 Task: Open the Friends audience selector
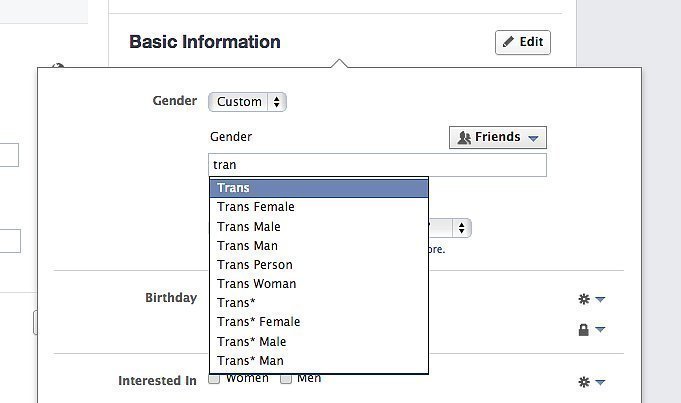[x=498, y=137]
